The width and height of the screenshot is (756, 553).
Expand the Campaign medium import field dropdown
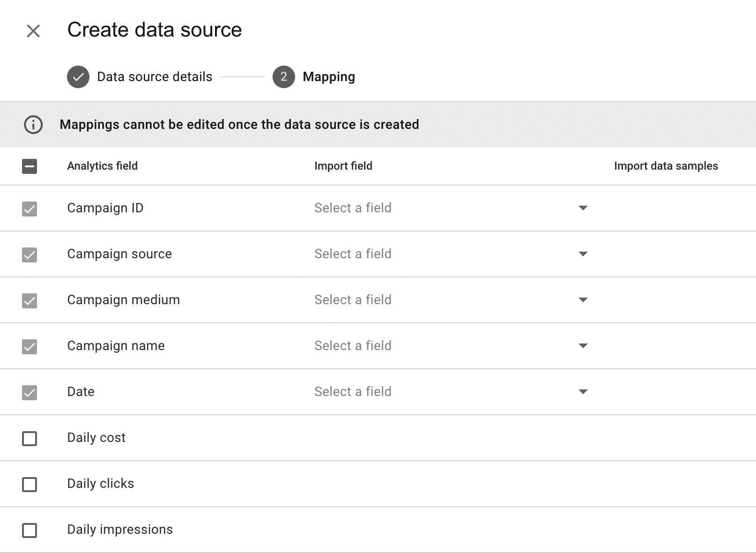[x=583, y=300]
